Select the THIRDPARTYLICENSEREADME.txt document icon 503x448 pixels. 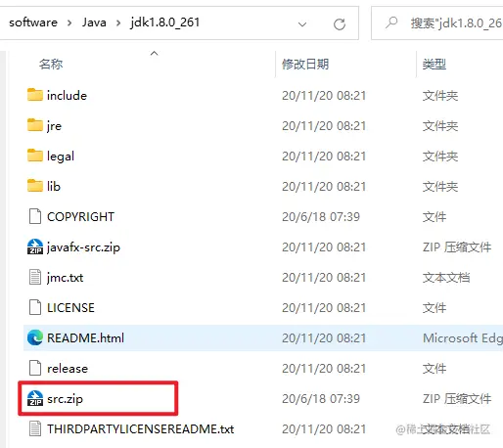[35, 428]
